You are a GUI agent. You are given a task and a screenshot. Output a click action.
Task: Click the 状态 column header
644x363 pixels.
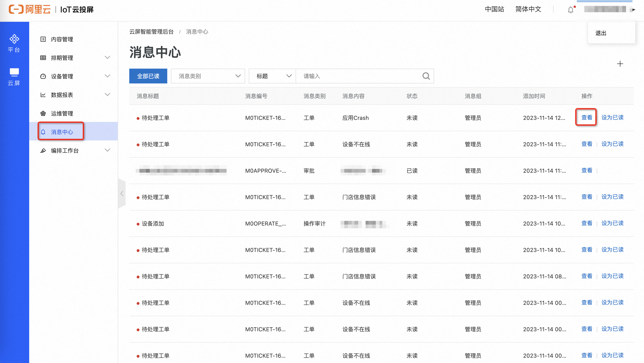pyautogui.click(x=412, y=96)
